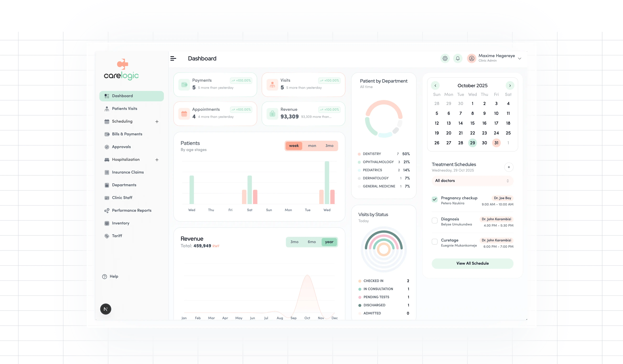
Task: Open the Inventory section
Action: click(120, 223)
